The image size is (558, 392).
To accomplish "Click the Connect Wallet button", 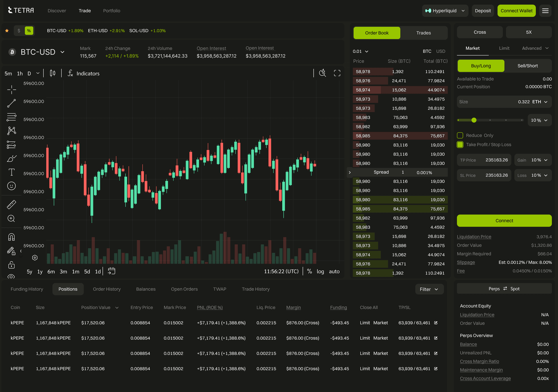I will pos(516,10).
